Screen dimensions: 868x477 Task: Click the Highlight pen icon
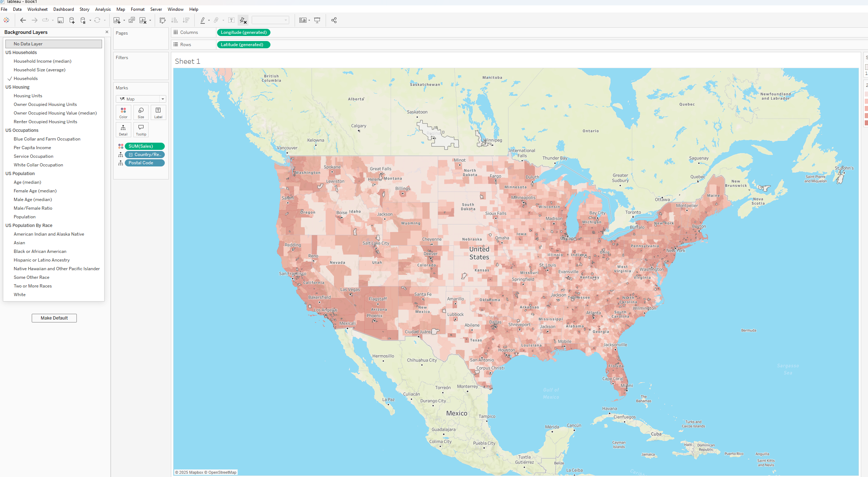point(203,21)
